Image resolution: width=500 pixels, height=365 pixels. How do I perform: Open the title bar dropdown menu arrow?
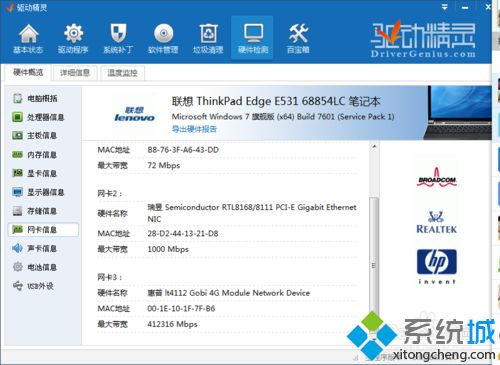[x=444, y=7]
